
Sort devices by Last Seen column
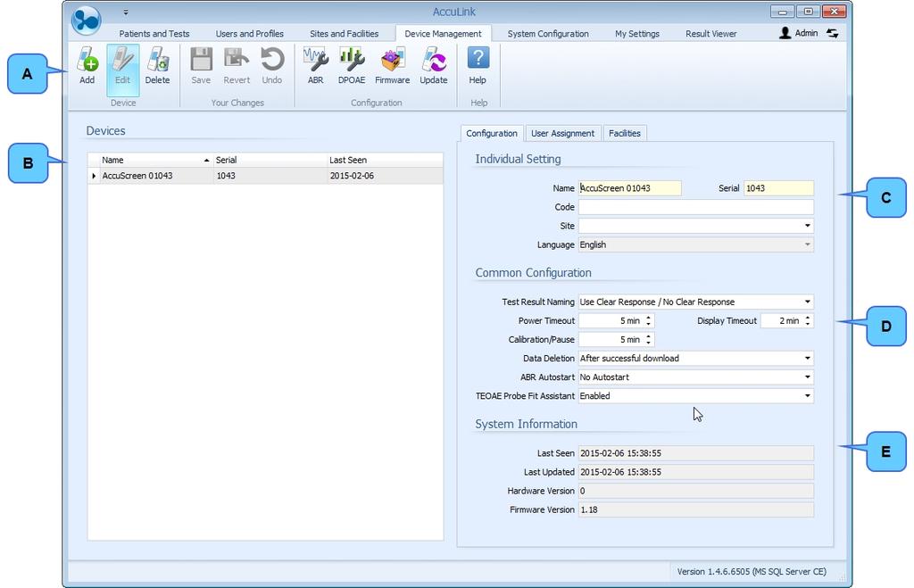coord(385,161)
